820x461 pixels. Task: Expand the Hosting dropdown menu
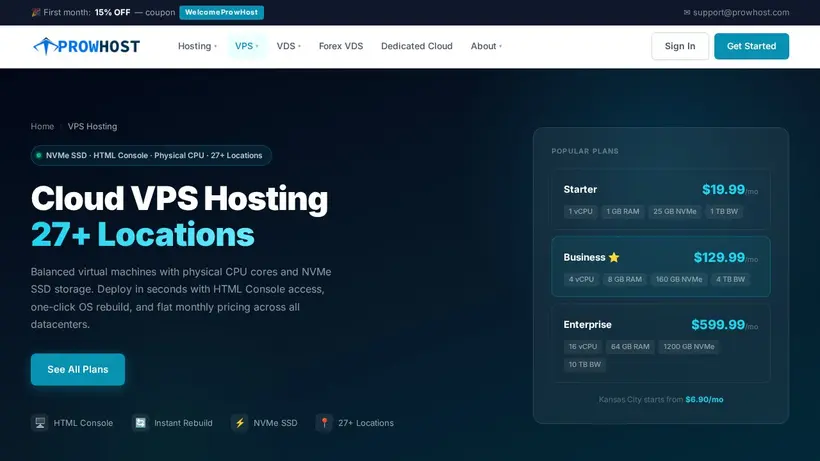coord(197,46)
